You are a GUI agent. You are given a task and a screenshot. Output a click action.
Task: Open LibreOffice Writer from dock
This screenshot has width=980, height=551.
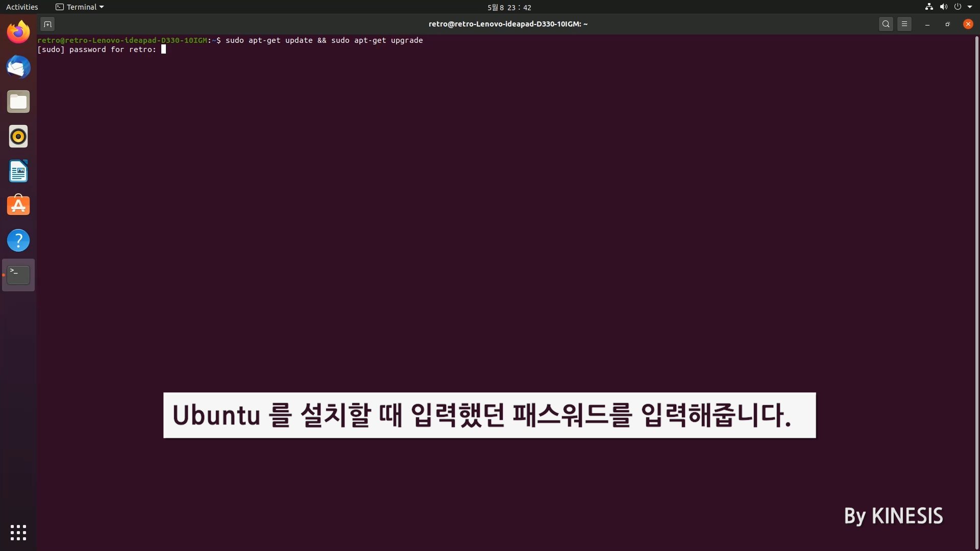coord(18,171)
